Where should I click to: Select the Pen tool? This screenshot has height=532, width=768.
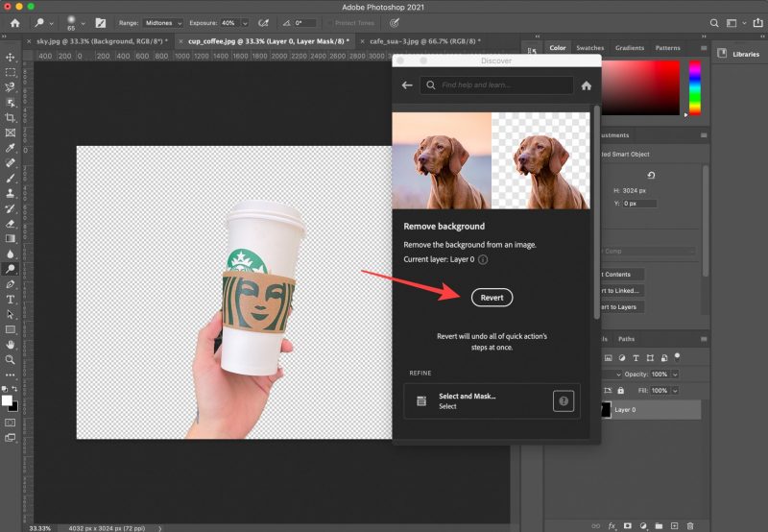pyautogui.click(x=10, y=284)
